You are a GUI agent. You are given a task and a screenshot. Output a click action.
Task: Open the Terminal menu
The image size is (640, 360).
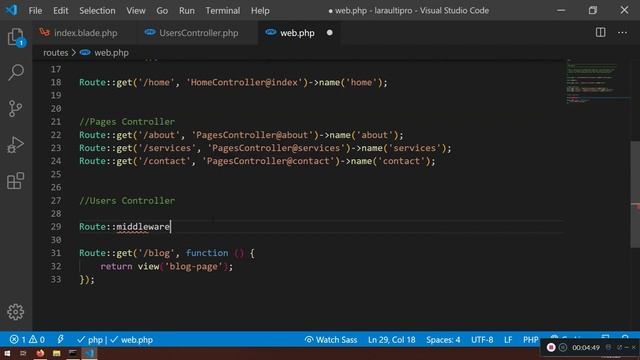pos(222,11)
